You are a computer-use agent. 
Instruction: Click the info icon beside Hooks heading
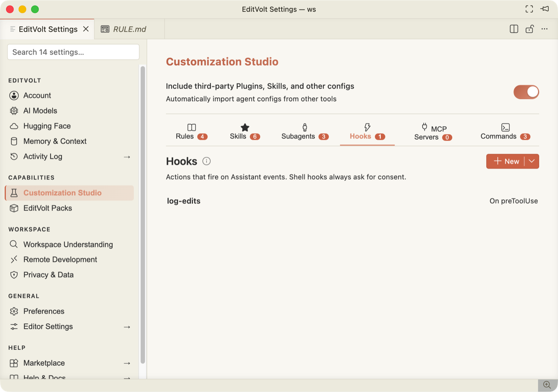(x=206, y=161)
